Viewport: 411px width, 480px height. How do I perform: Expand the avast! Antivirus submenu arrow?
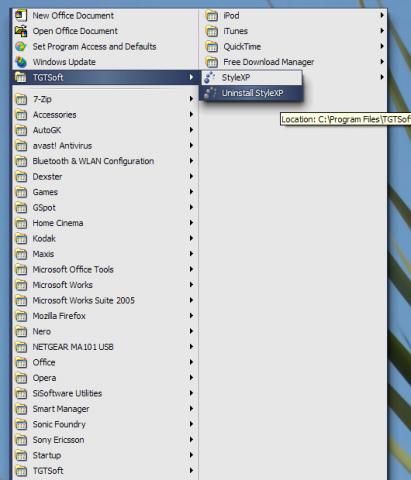click(191, 146)
